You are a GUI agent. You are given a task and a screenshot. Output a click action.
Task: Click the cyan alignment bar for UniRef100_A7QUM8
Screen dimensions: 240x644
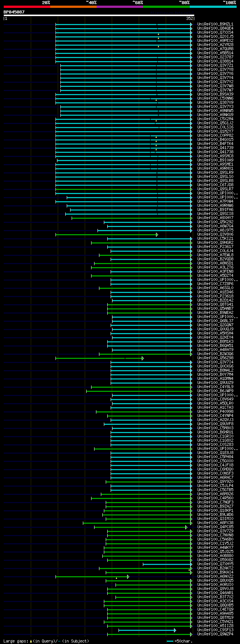click(124, 49)
